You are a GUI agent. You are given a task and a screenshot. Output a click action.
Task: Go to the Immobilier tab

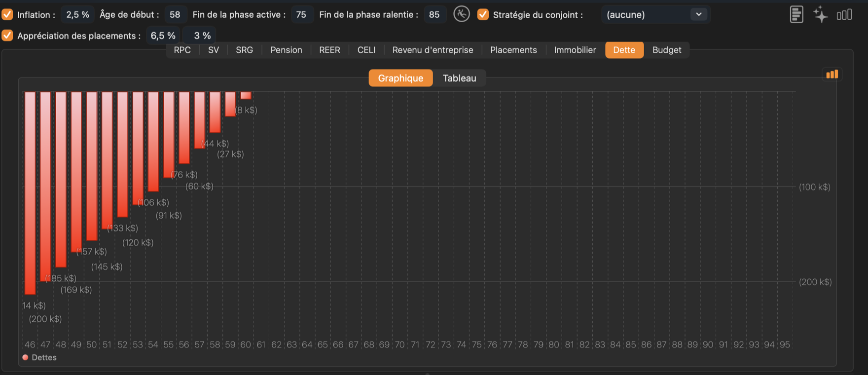pyautogui.click(x=575, y=50)
